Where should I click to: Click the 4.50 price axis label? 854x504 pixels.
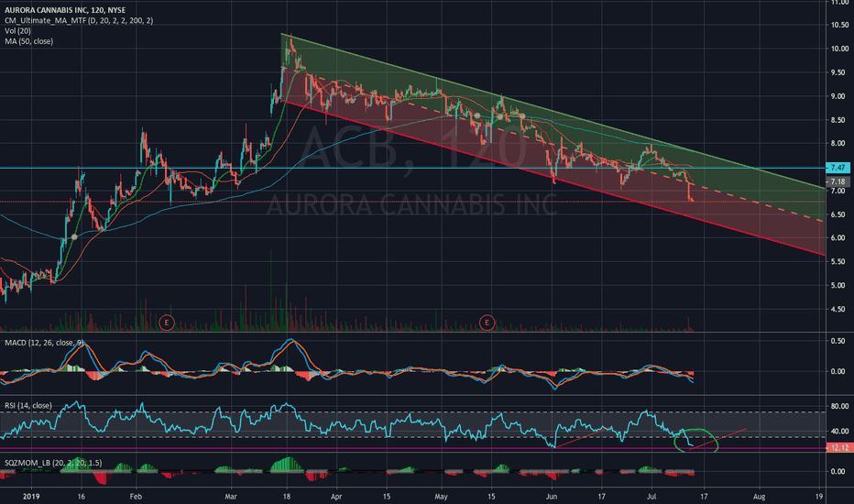pos(840,309)
